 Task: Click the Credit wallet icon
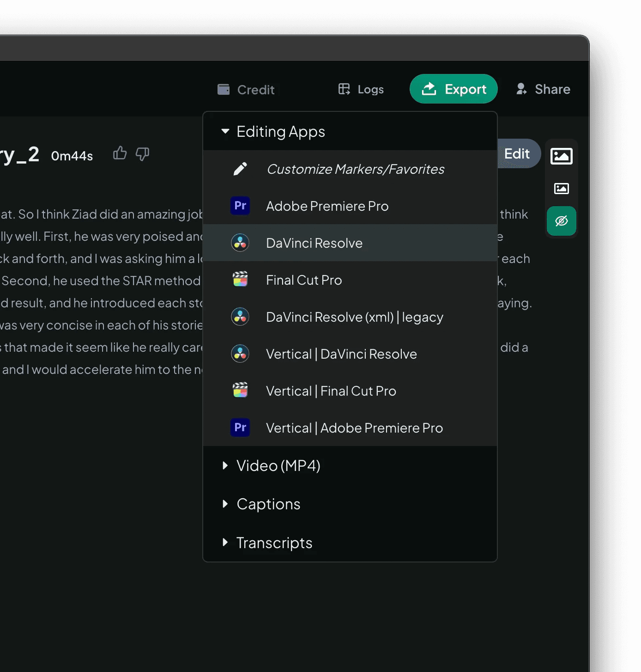[x=224, y=89]
